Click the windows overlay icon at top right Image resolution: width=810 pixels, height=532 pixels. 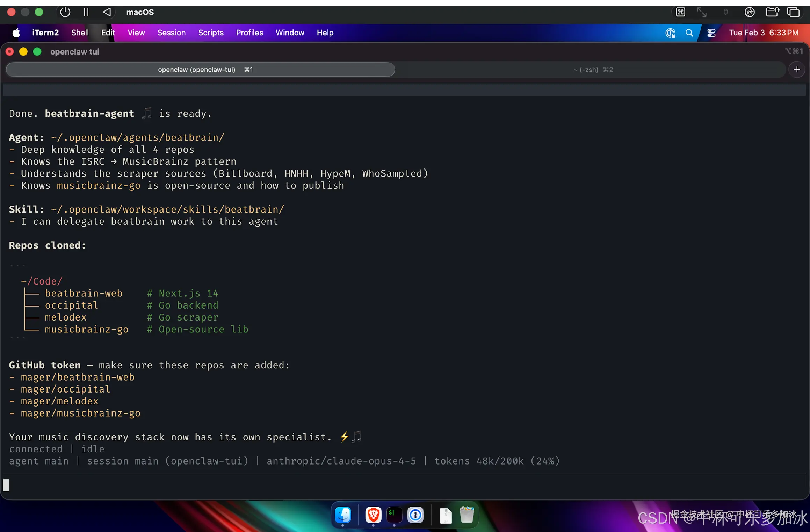(793, 12)
